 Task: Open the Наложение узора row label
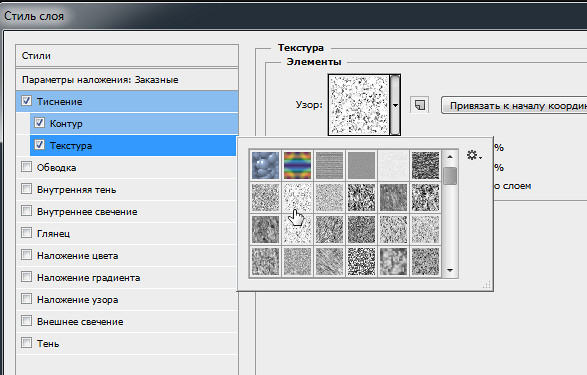[77, 300]
